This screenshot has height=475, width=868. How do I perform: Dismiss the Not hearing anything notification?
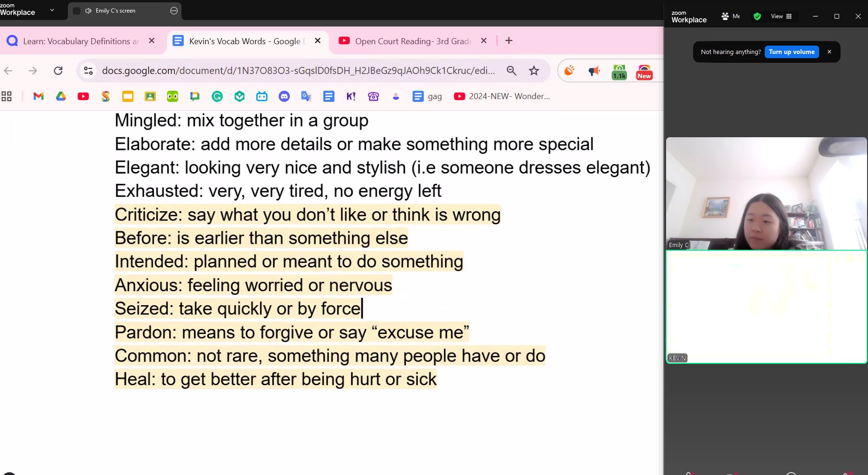coord(829,52)
